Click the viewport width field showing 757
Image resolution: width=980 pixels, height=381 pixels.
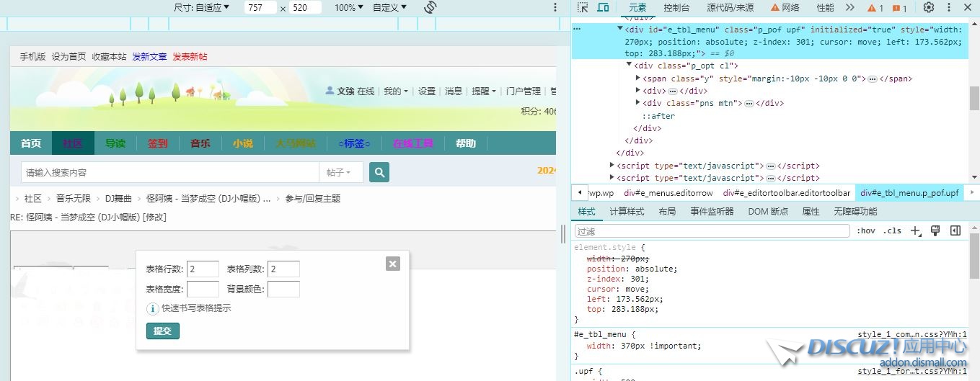click(260, 7)
